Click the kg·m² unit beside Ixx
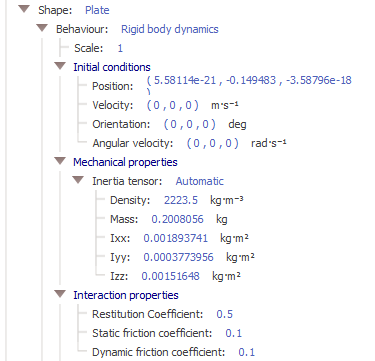 [234, 239]
